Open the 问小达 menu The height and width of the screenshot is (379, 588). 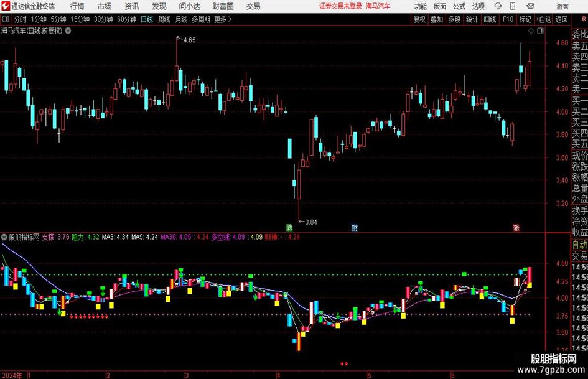pyautogui.click(x=189, y=6)
